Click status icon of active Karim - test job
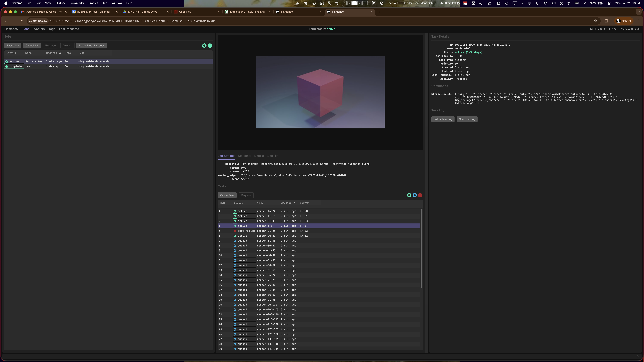 click(7, 62)
